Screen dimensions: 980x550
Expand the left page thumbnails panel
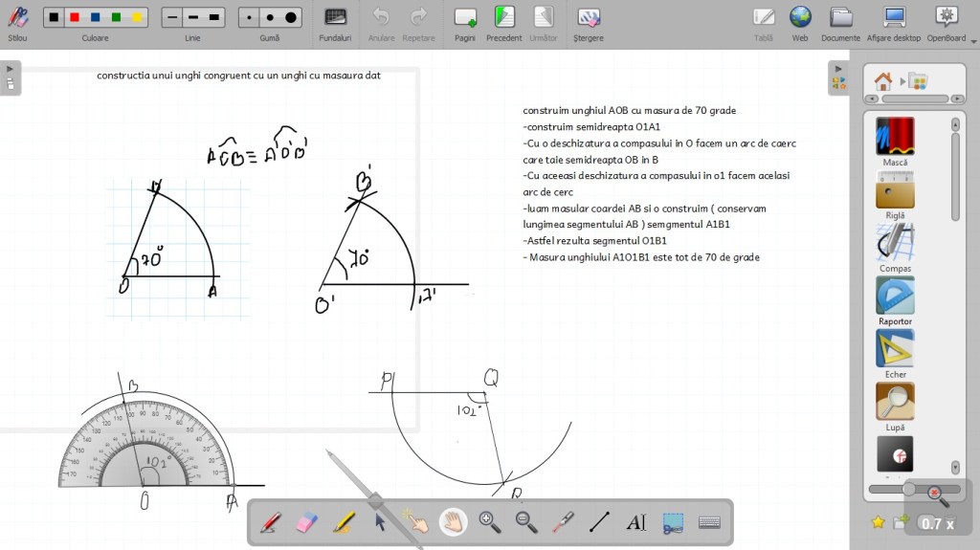[x=10, y=69]
